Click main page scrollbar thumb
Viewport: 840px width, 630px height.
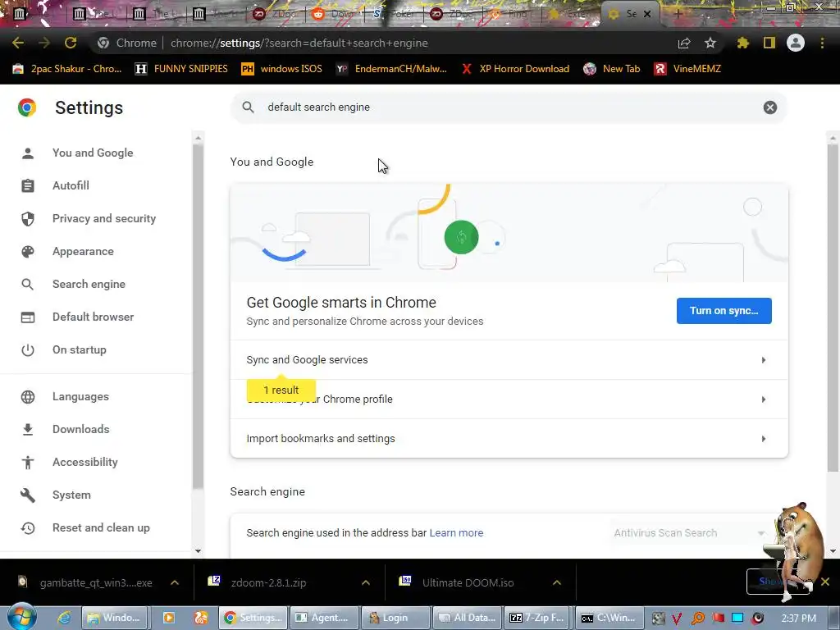(833, 308)
